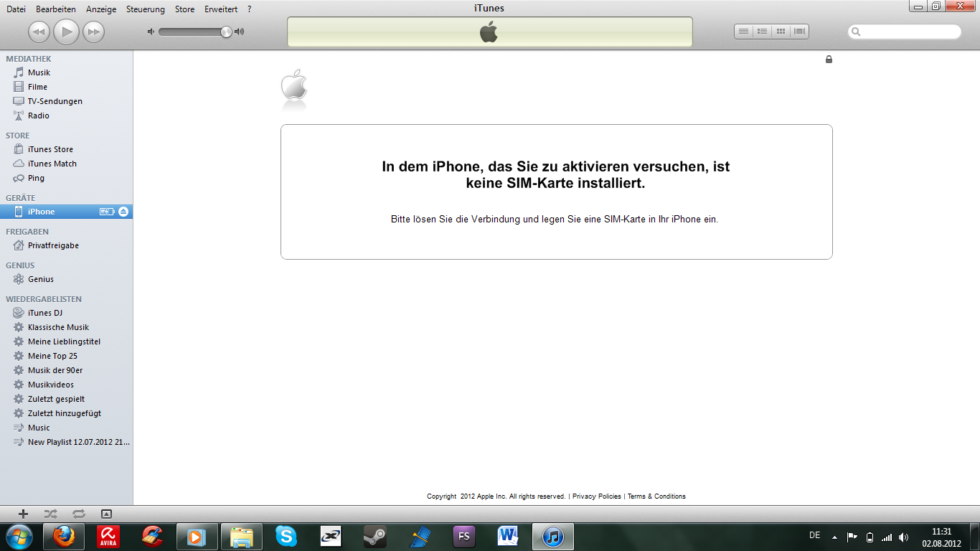Open the Terms & Conditions link
This screenshot has height=551, width=980.
pyautogui.click(x=656, y=496)
